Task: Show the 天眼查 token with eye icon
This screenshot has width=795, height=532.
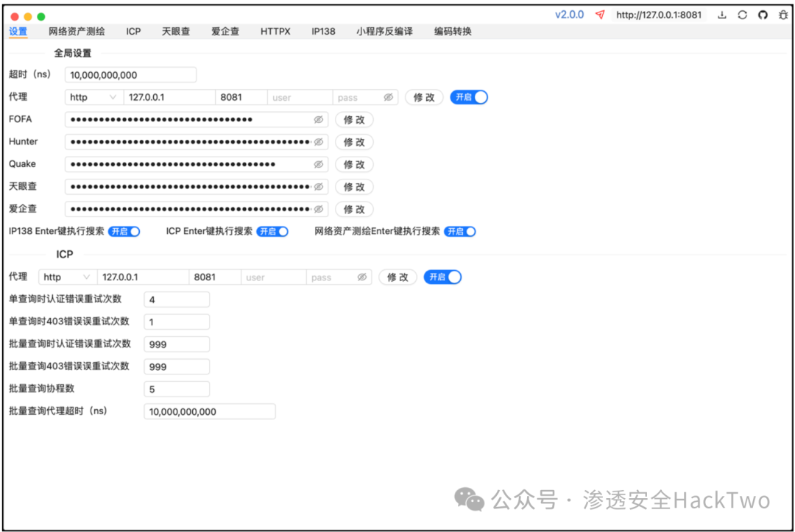Action: [x=319, y=186]
